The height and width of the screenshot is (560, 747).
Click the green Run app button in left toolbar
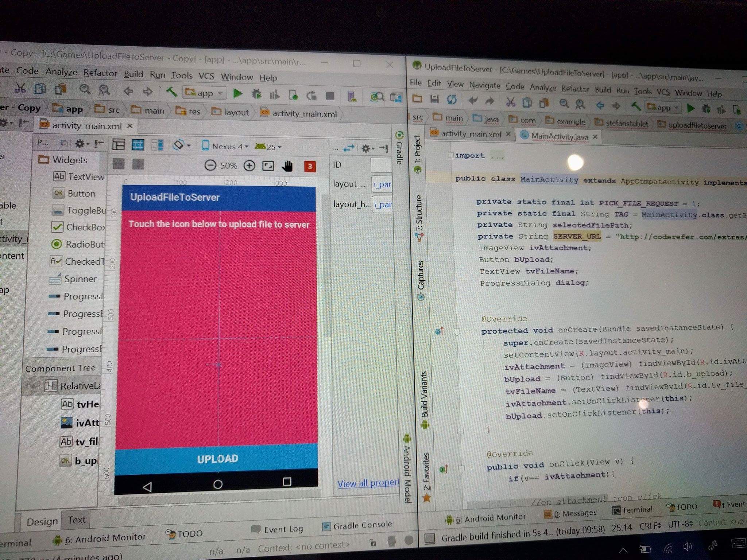237,94
